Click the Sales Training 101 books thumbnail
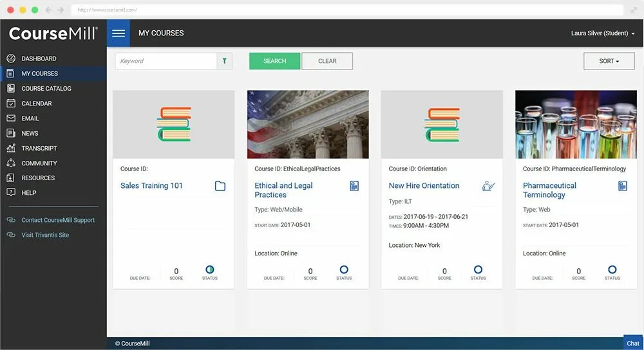This screenshot has width=644, height=350. (174, 124)
